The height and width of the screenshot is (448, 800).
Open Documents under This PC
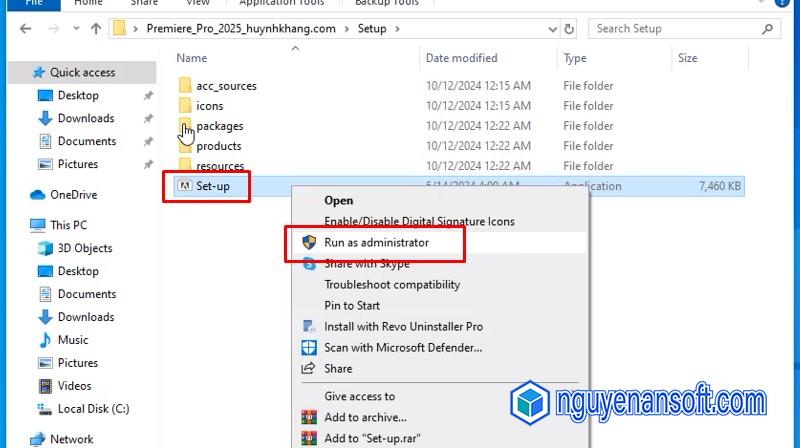pyautogui.click(x=87, y=294)
